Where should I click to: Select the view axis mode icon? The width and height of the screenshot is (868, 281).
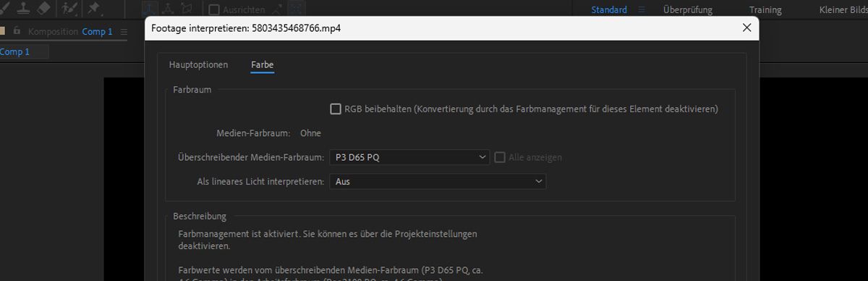coord(187,9)
